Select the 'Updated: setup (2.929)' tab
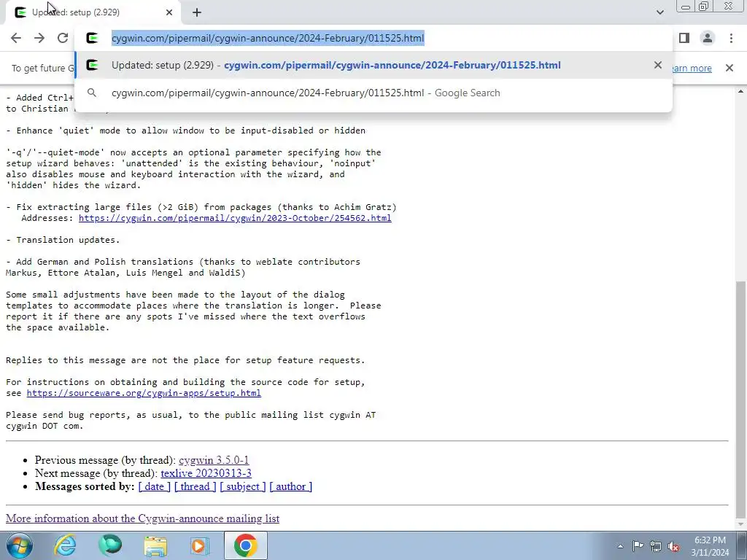Image resolution: width=747 pixels, height=560 pixels. [x=93, y=12]
